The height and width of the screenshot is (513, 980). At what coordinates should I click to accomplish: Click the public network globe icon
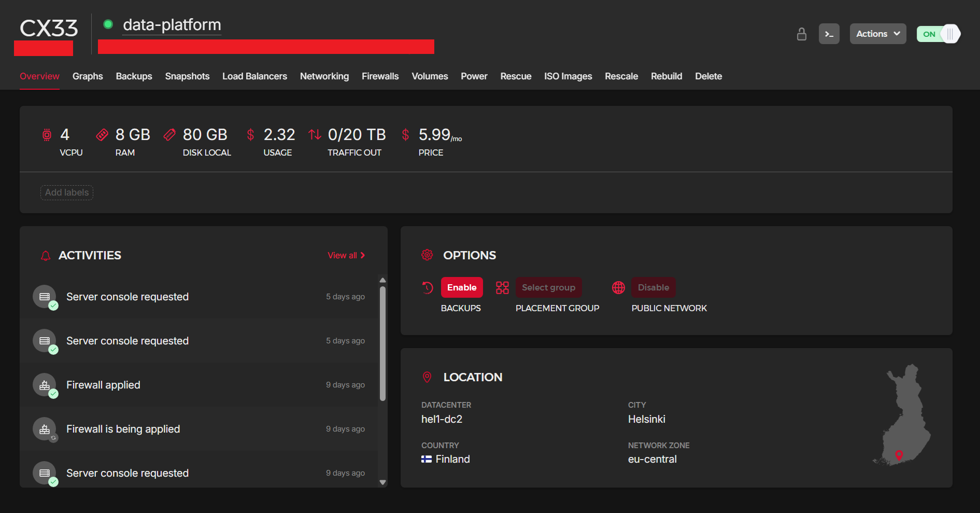pyautogui.click(x=618, y=288)
